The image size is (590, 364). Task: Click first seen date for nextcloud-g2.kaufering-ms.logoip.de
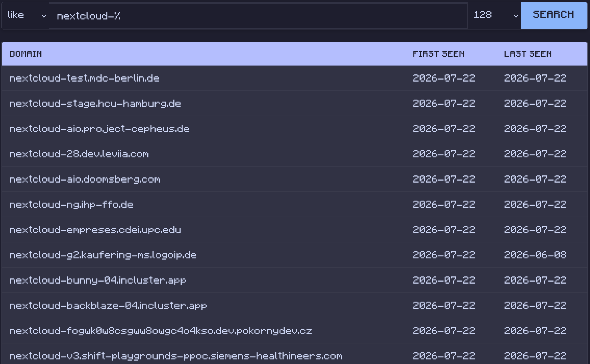(444, 255)
